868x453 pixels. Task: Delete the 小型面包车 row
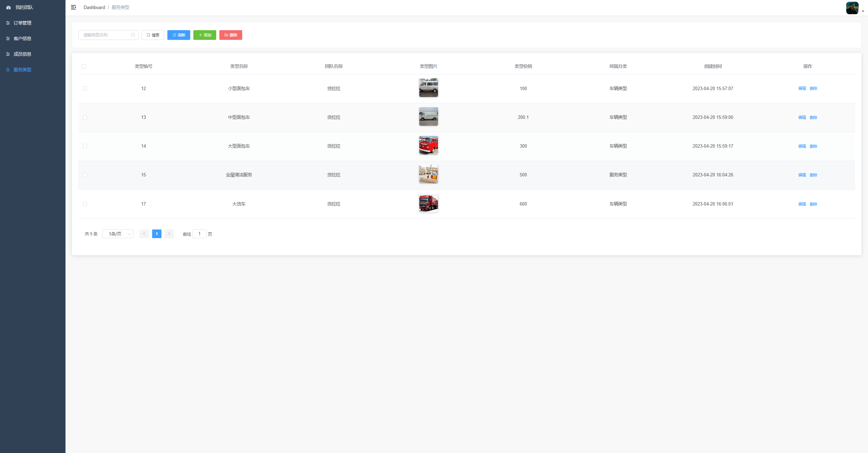(x=813, y=88)
